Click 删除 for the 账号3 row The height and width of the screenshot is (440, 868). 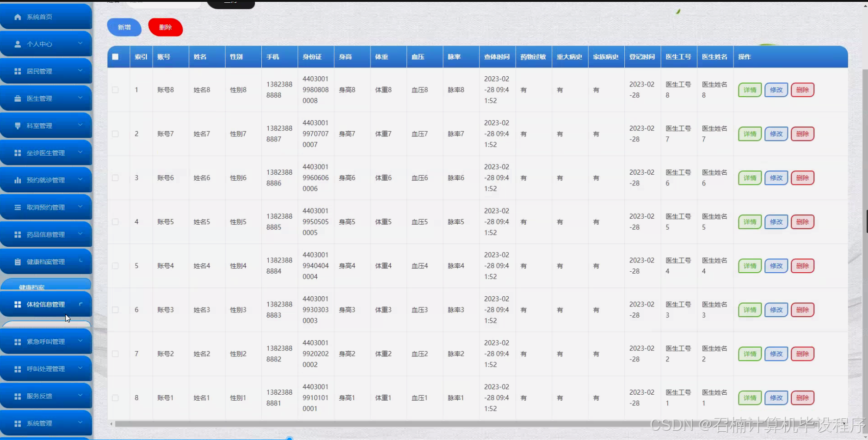(x=802, y=310)
